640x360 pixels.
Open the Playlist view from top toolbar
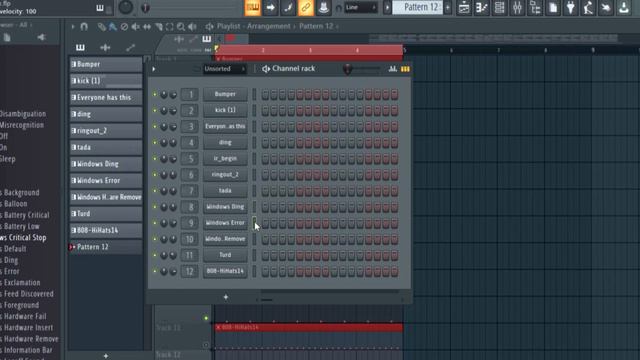(x=464, y=7)
